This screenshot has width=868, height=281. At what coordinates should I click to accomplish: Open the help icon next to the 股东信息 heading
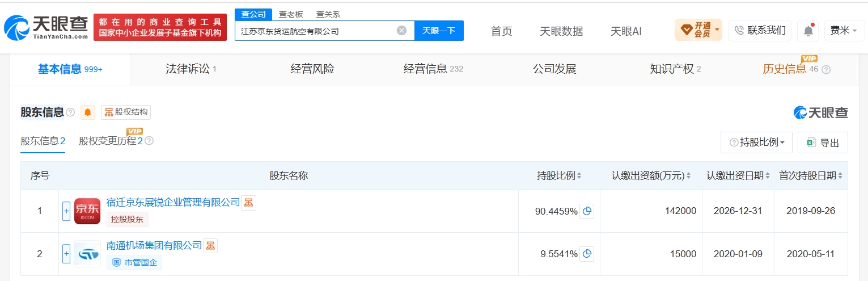pyautogui.click(x=70, y=112)
